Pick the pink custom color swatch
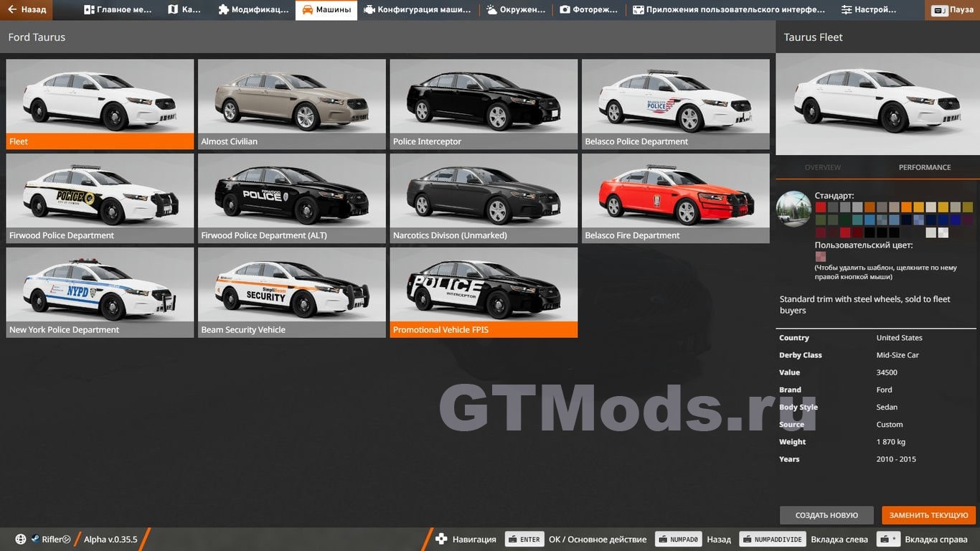Viewport: 980px width, 551px height. point(821,257)
